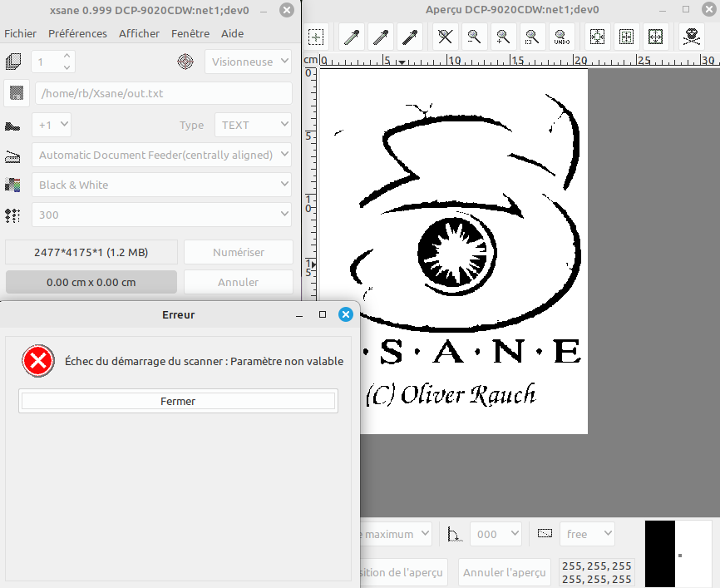720x588 pixels.
Task: Open the Préférences menu
Action: 77,33
